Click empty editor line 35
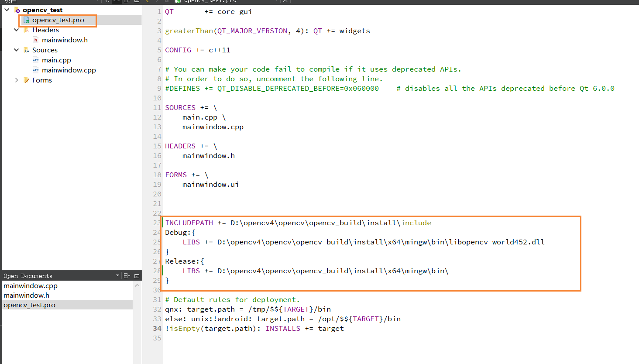This screenshot has width=639, height=364. tap(401, 338)
